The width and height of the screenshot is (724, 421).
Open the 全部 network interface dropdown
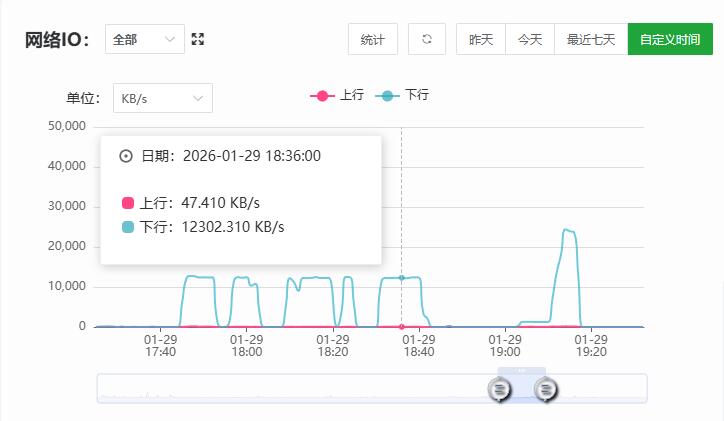coord(145,39)
